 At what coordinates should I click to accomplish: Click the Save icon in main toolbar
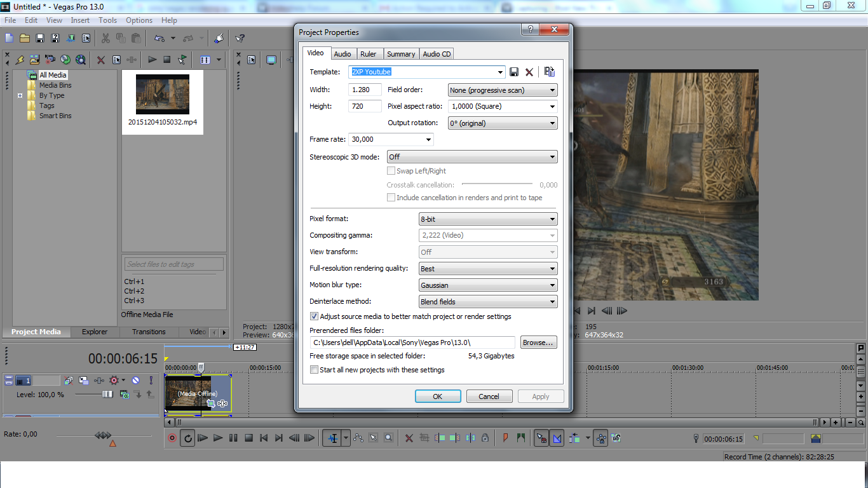click(x=39, y=39)
